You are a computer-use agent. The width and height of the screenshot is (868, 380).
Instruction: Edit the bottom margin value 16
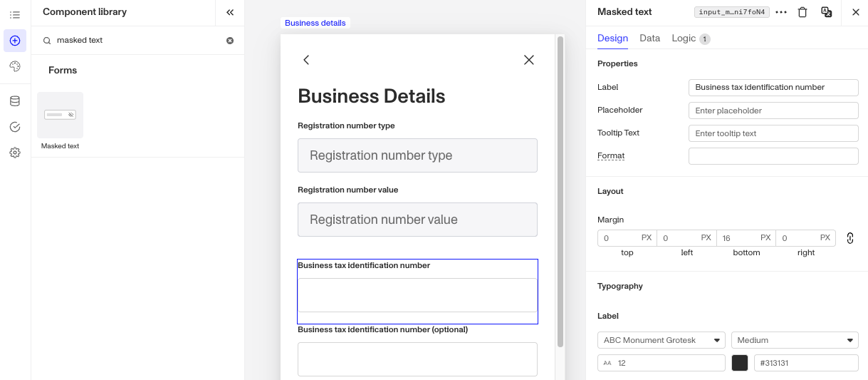[746, 238]
